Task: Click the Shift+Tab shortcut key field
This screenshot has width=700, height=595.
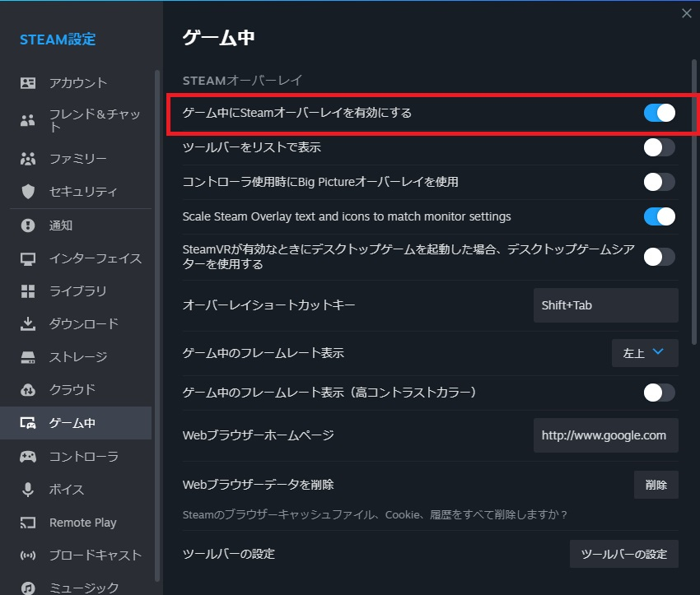Action: (606, 305)
